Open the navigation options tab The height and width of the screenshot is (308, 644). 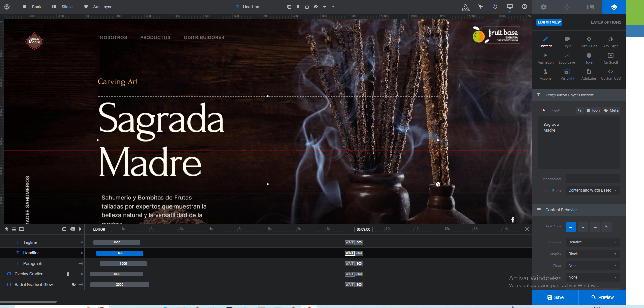(x=567, y=7)
